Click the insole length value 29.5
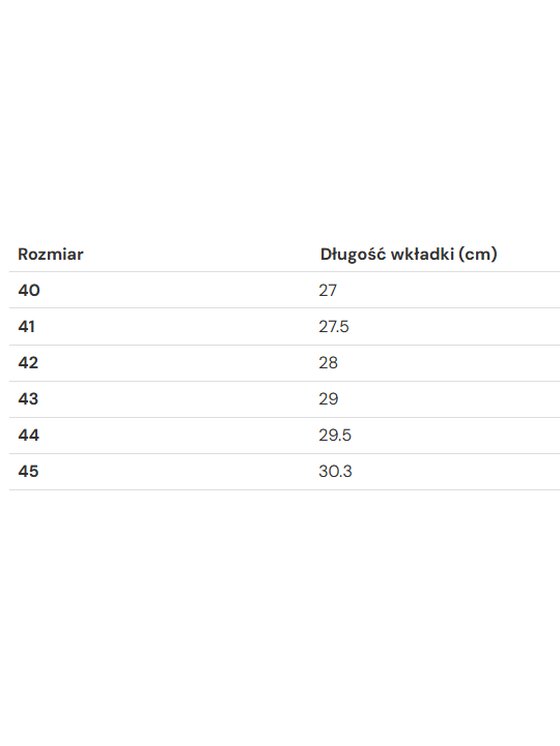This screenshot has width=560, height=746. [335, 435]
